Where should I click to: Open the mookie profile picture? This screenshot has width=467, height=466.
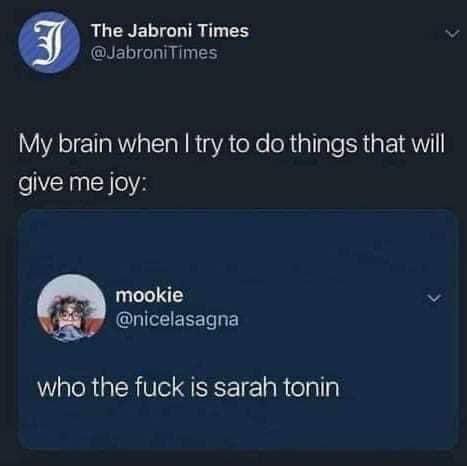[72, 309]
